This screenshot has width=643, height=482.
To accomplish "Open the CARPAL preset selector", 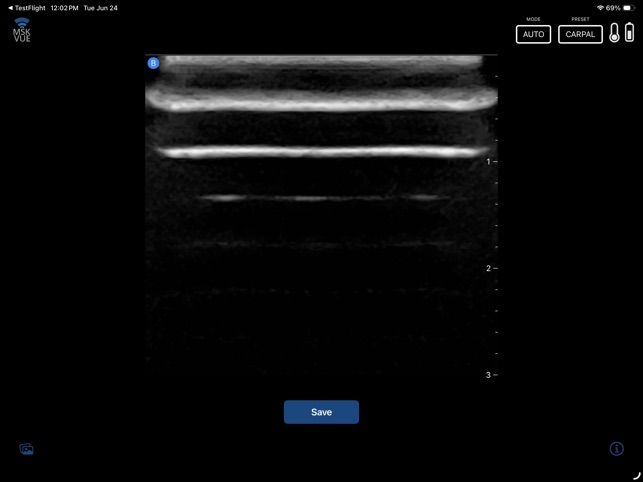I will pos(580,34).
